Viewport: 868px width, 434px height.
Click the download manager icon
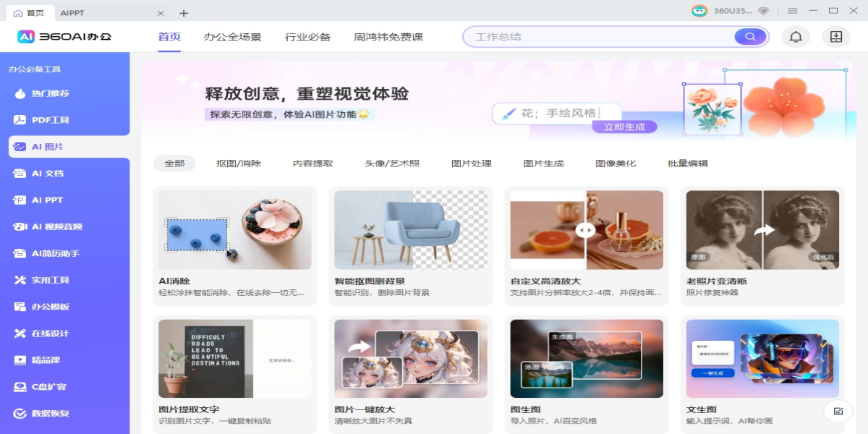point(836,37)
